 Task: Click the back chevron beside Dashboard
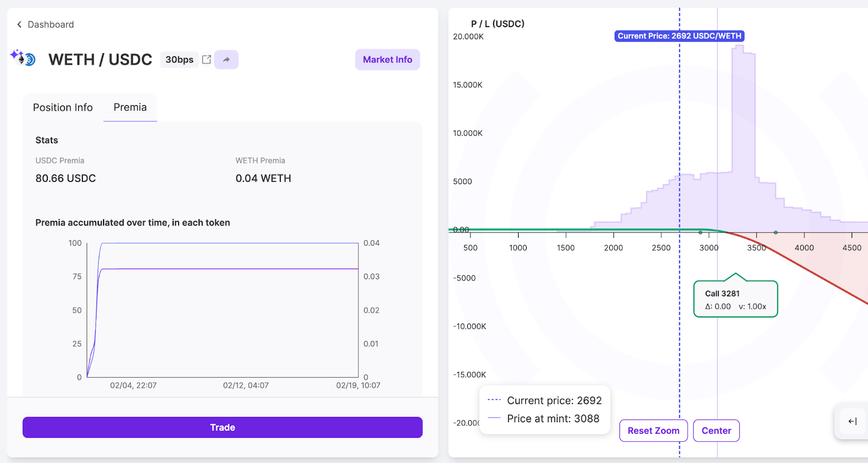(x=20, y=24)
